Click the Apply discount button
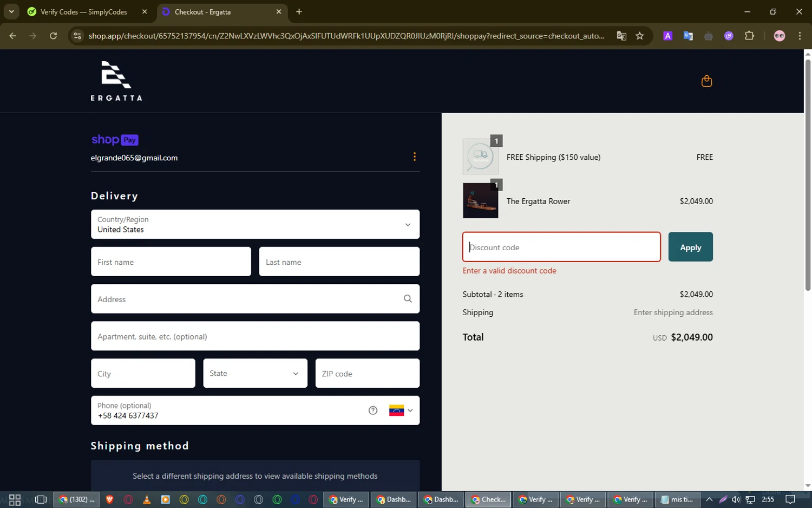The image size is (812, 508). pos(690,247)
